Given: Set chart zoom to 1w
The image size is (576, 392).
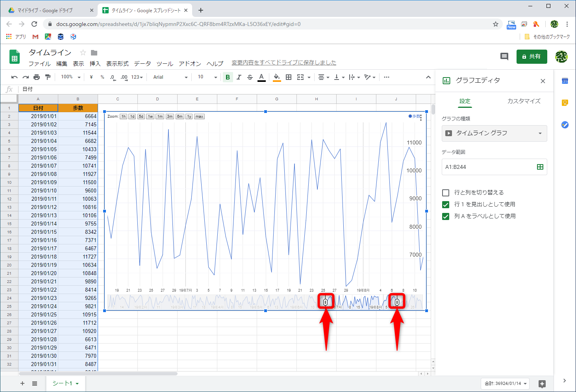Looking at the screenshot, I should click(x=150, y=116).
